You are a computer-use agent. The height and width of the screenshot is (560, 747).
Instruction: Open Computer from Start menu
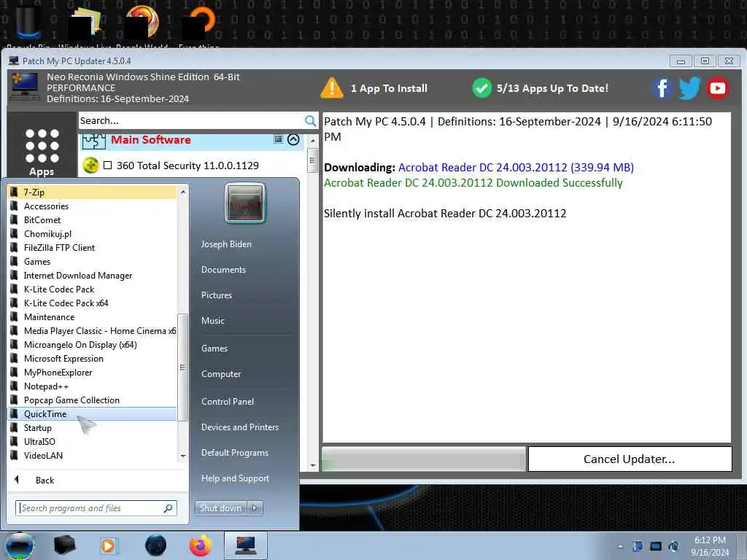pyautogui.click(x=221, y=374)
